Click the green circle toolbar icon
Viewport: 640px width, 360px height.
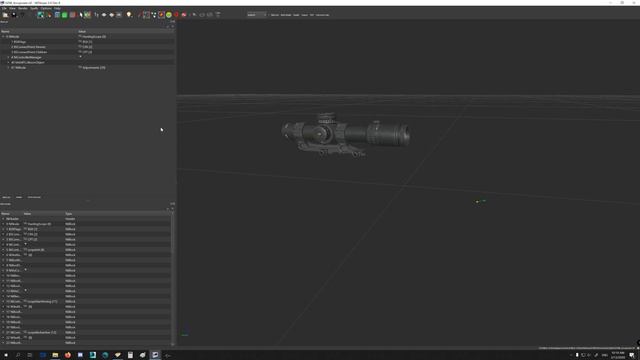coord(169,15)
